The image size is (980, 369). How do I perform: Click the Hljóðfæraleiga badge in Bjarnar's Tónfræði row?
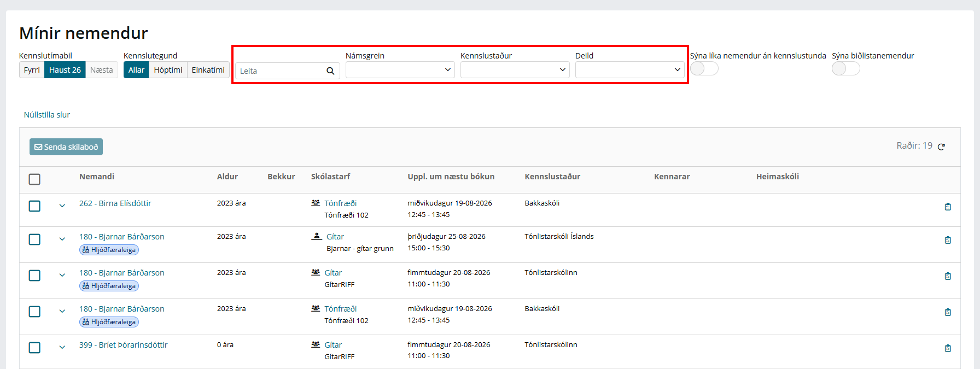[x=109, y=322]
